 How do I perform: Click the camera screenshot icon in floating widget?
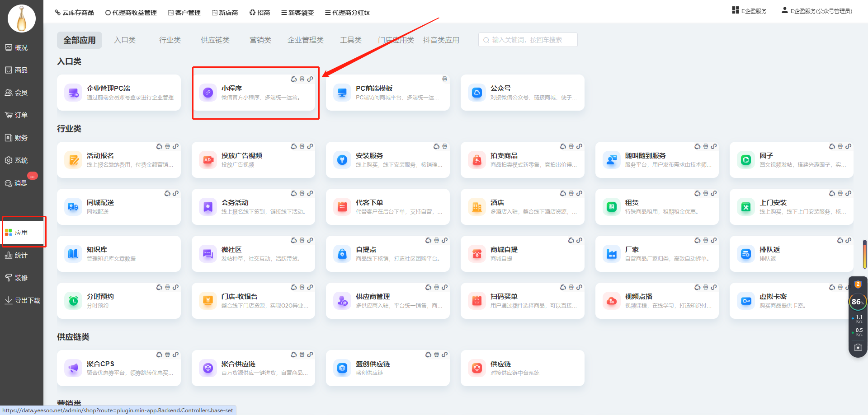[858, 347]
